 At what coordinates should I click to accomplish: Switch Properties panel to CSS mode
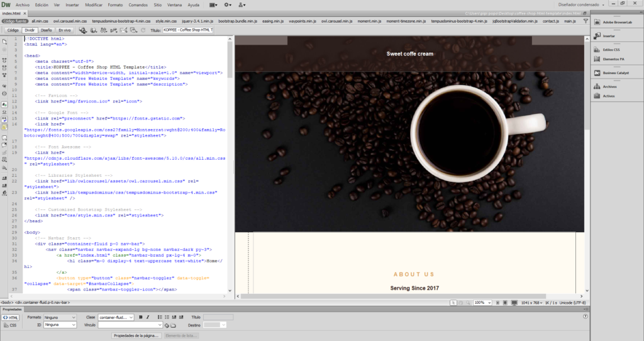point(10,325)
